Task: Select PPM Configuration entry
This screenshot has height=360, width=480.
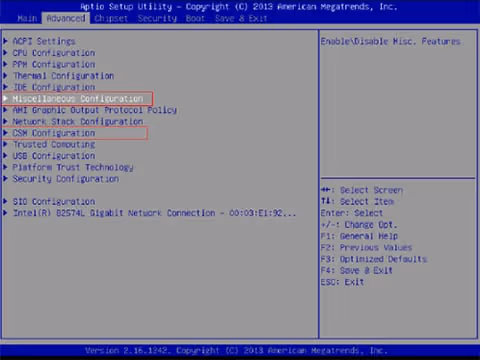Action: point(54,64)
